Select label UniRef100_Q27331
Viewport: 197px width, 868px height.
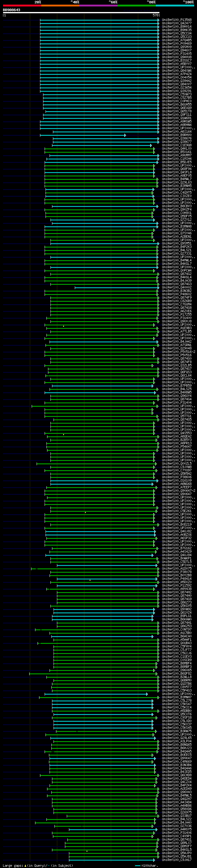point(177,253)
